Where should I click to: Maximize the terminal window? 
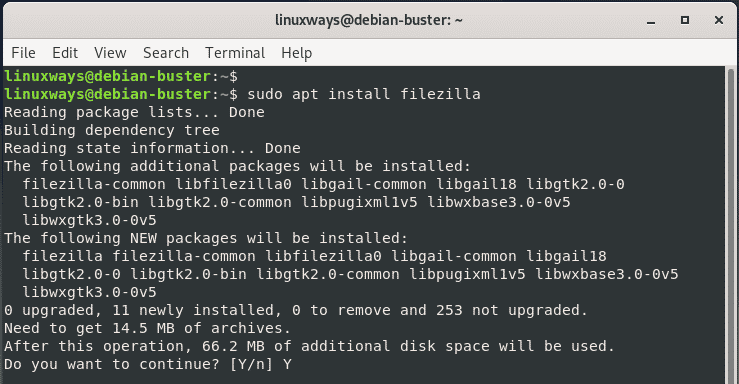(685, 20)
